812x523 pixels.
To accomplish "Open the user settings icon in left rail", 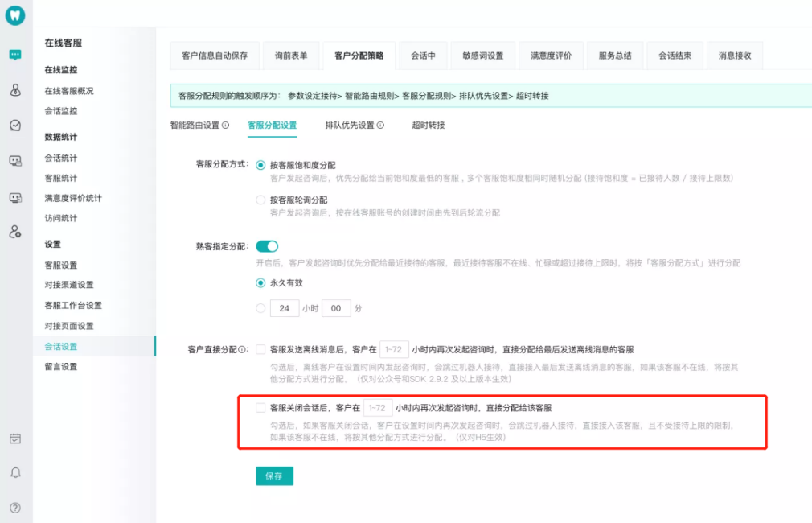I will click(15, 232).
